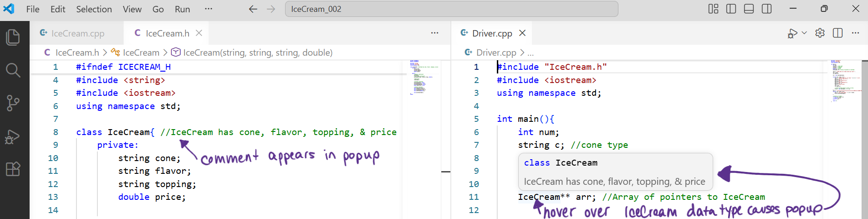868x219 pixels.
Task: Close the Driver.cpp tab
Action: pyautogui.click(x=522, y=33)
